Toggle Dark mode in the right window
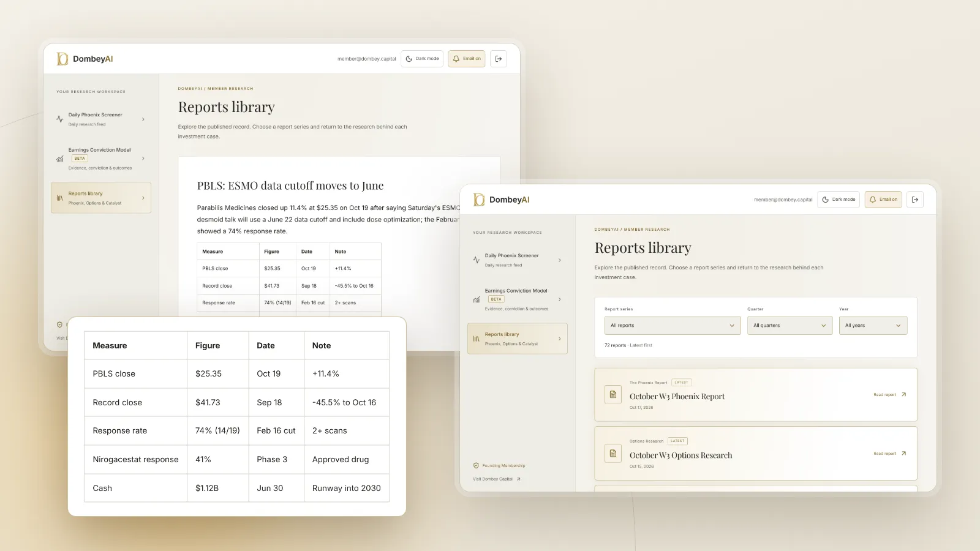The width and height of the screenshot is (980, 551). (x=839, y=200)
